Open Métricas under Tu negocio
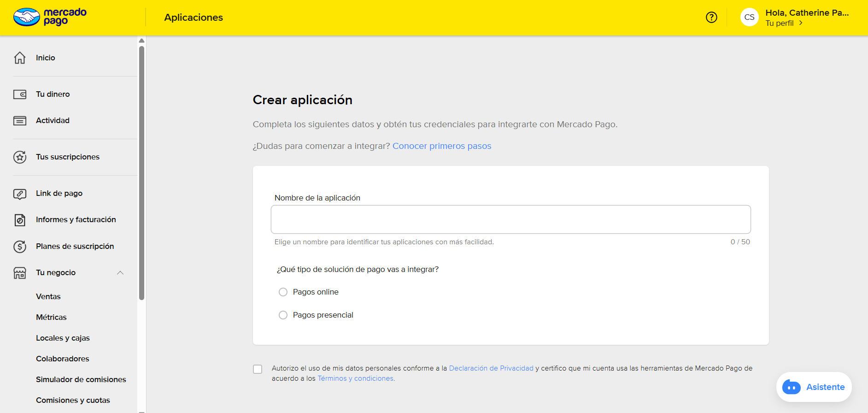The width and height of the screenshot is (868, 413). coord(51,317)
